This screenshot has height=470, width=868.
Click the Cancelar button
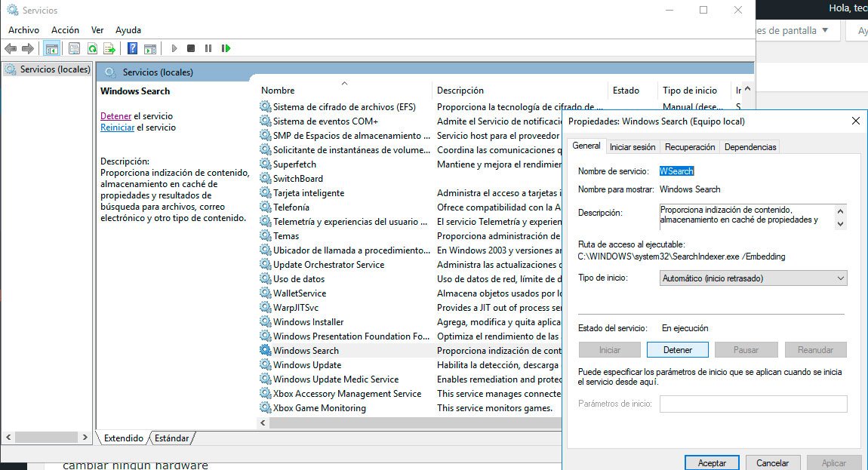(772, 462)
